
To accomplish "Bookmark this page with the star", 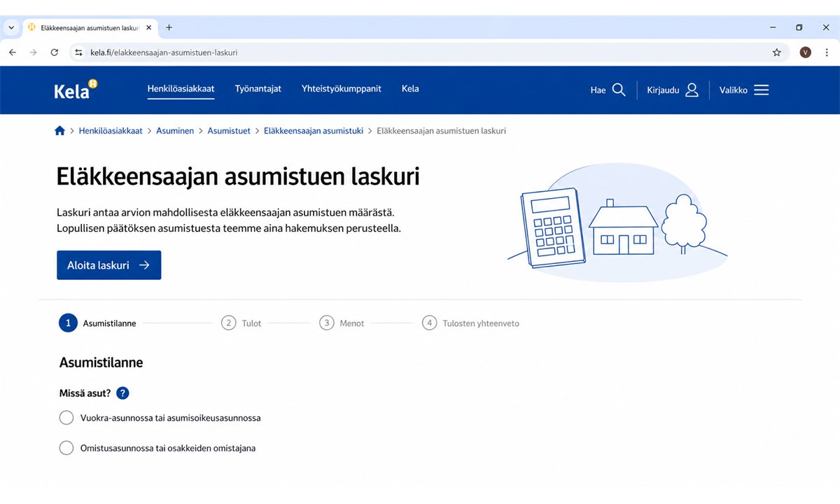I will 776,52.
